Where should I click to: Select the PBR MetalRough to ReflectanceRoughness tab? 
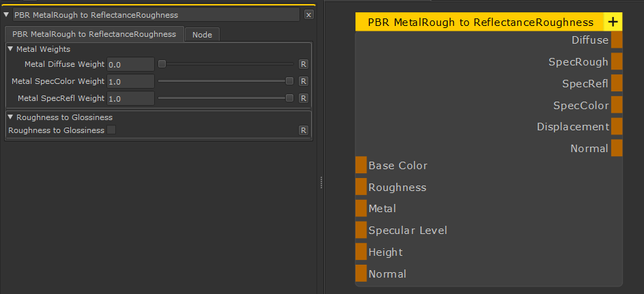pyautogui.click(x=94, y=34)
